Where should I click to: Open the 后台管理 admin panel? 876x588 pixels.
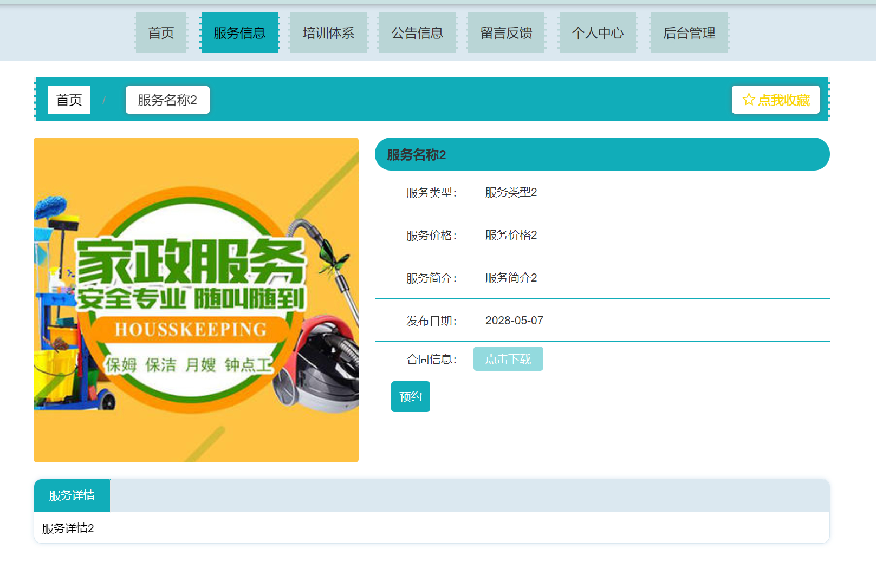point(689,32)
